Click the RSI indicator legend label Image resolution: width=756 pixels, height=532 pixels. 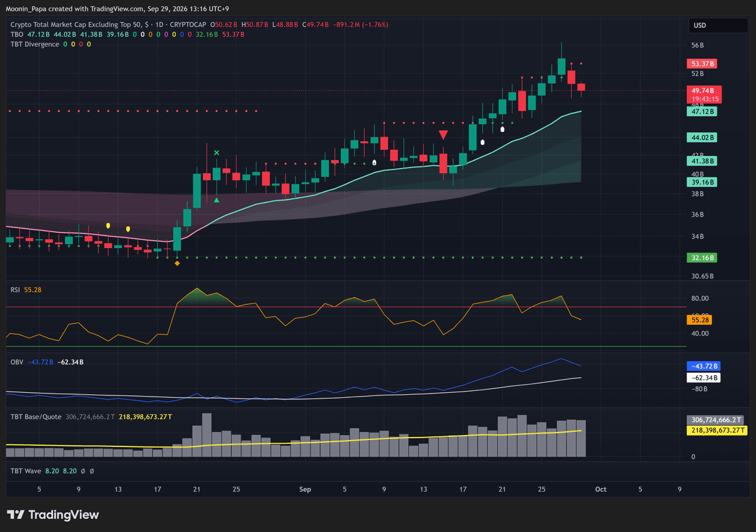pos(15,290)
